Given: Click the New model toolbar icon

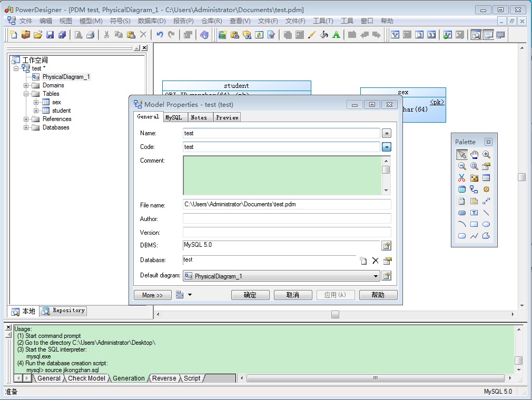Looking at the screenshot, I should pos(14,35).
